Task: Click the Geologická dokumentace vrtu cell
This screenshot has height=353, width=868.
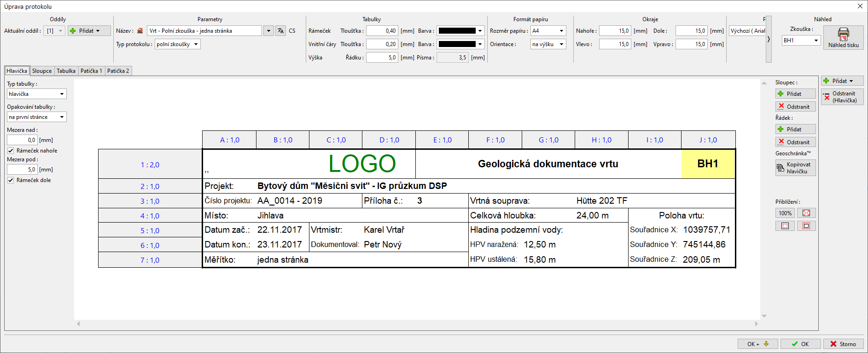Action: tap(548, 164)
